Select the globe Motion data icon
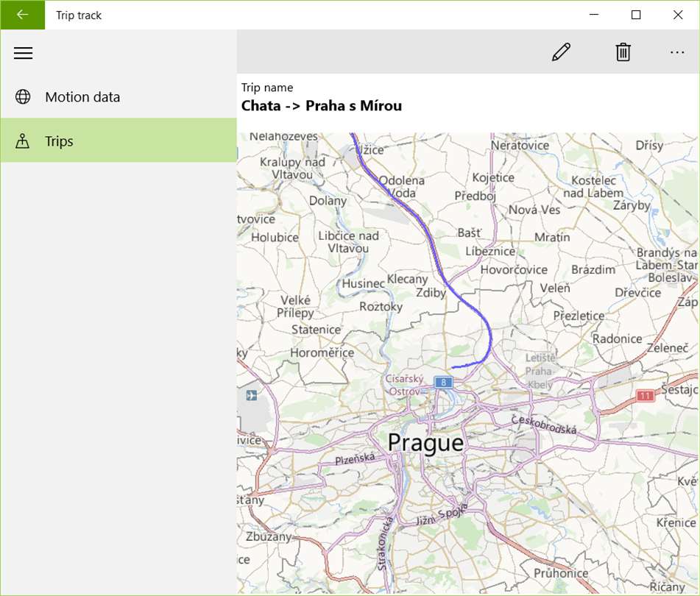This screenshot has width=700, height=596. point(23,96)
